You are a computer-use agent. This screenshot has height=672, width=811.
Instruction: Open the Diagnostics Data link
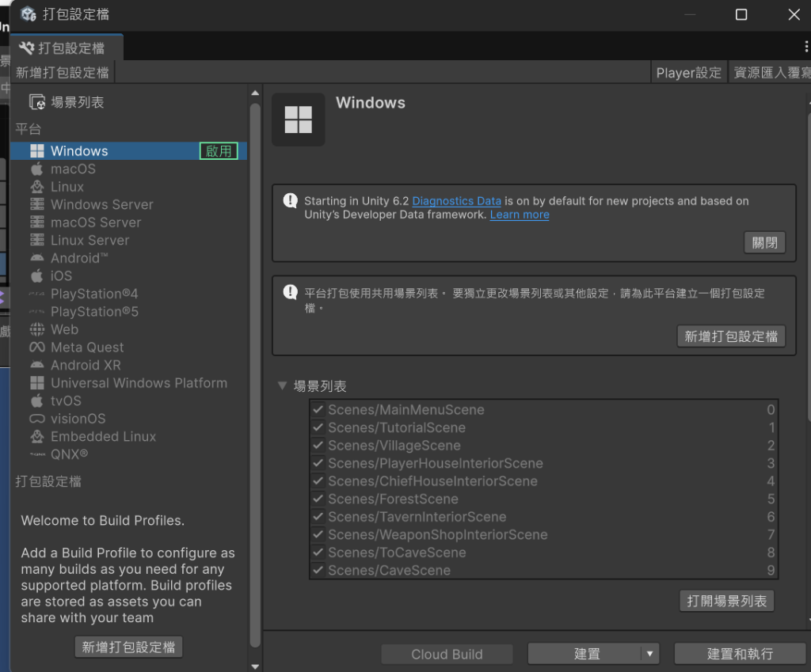[x=457, y=201]
